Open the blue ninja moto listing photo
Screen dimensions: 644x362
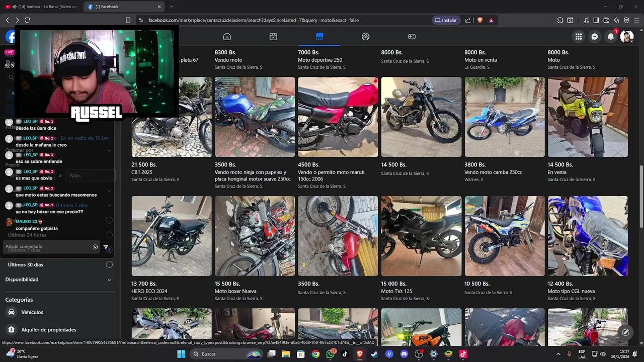pos(255,117)
